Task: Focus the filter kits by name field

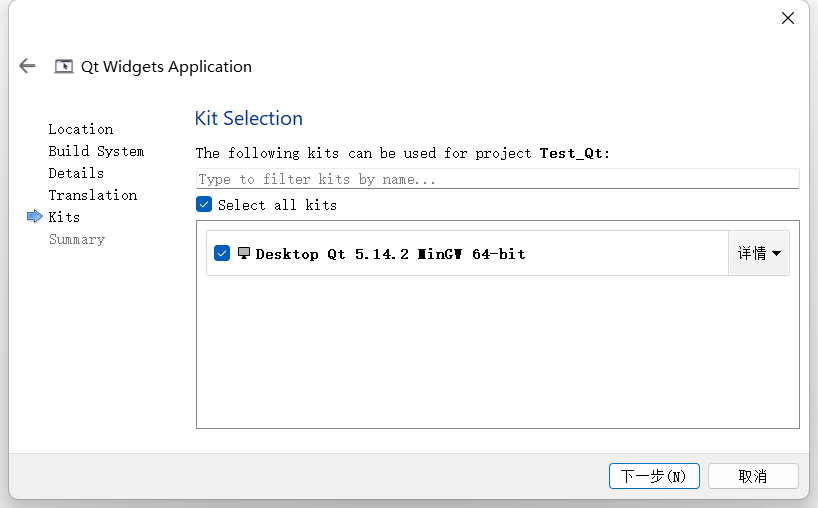Action: pyautogui.click(x=497, y=179)
